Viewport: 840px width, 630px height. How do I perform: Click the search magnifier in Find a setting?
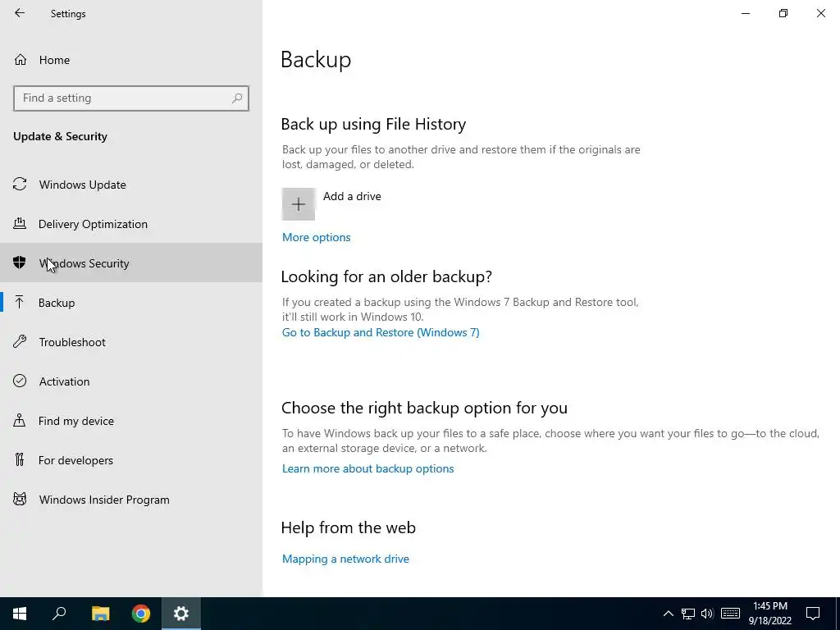click(237, 98)
